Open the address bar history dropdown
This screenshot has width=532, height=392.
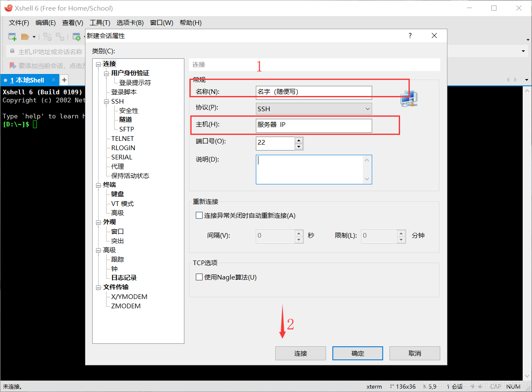click(x=524, y=52)
